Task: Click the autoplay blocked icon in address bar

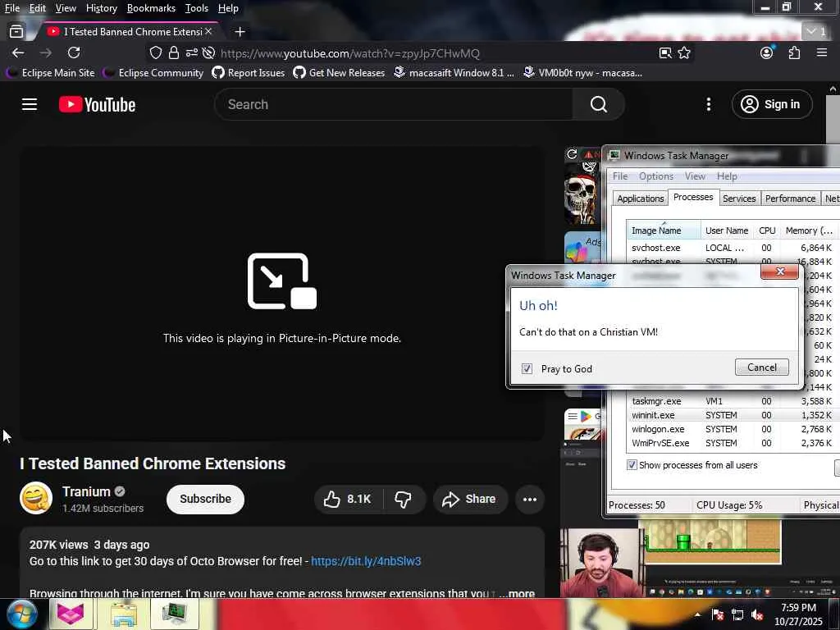Action: pyautogui.click(x=208, y=52)
